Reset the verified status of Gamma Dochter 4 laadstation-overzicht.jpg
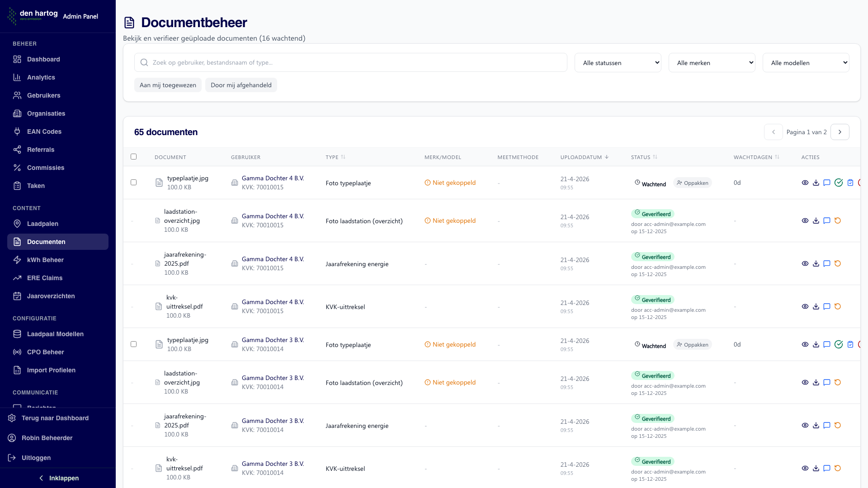This screenshot has height=488, width=868. 838,221
